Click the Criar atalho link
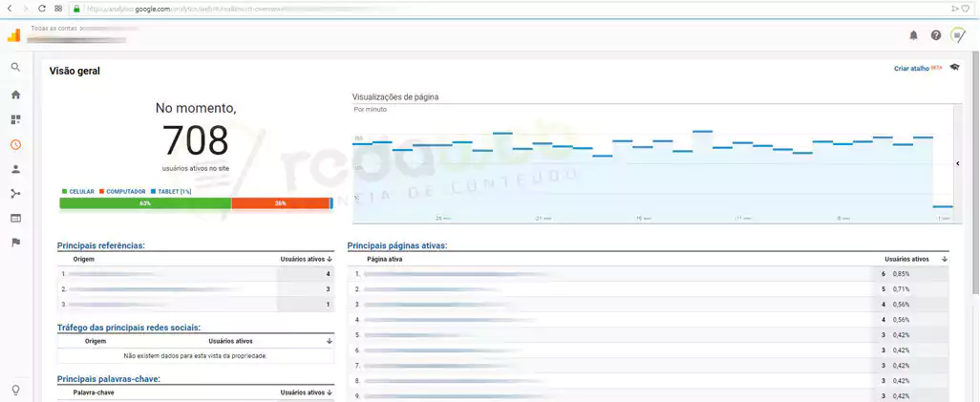Viewport: 980px width, 402px height. point(911,69)
